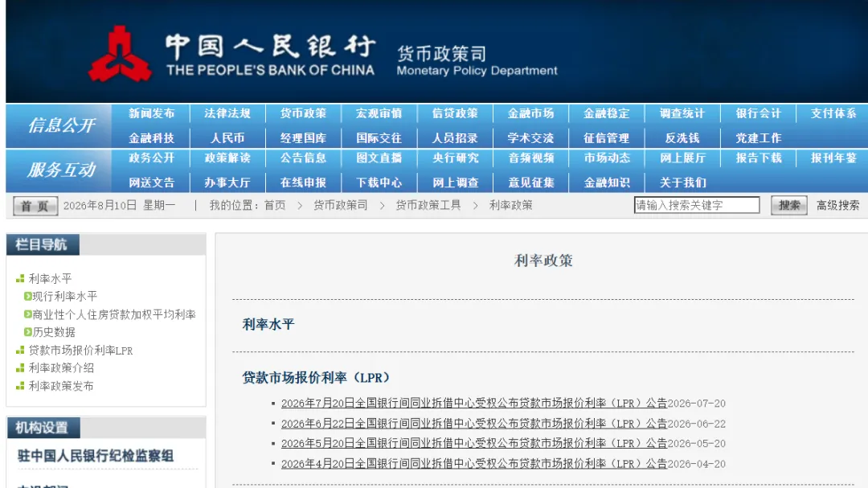Select 历史数据 in the sidebar
Image resolution: width=868 pixels, height=488 pixels.
point(54,332)
